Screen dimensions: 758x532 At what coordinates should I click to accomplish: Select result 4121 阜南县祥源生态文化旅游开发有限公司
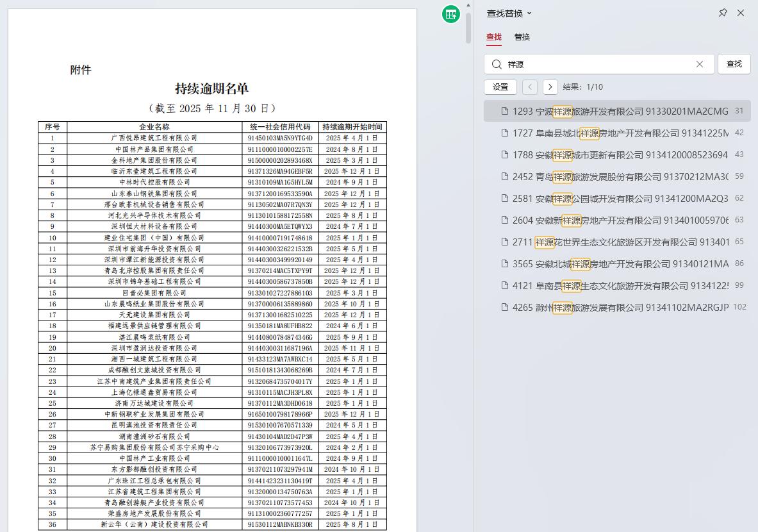[617, 285]
